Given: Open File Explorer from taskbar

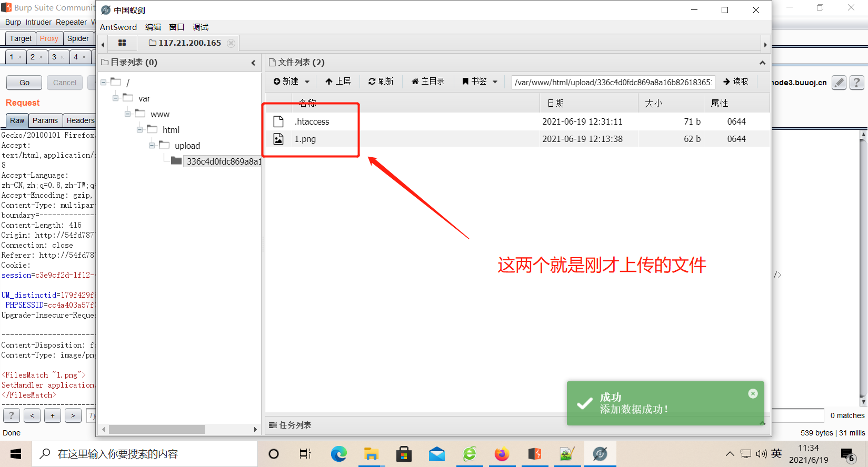Looking at the screenshot, I should coord(371,454).
